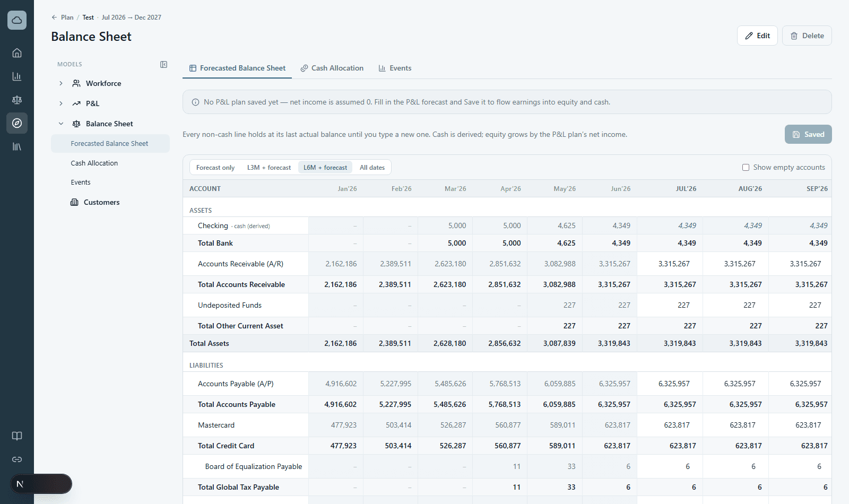Click Test breadcrumb link
The width and height of the screenshot is (849, 504).
88,18
